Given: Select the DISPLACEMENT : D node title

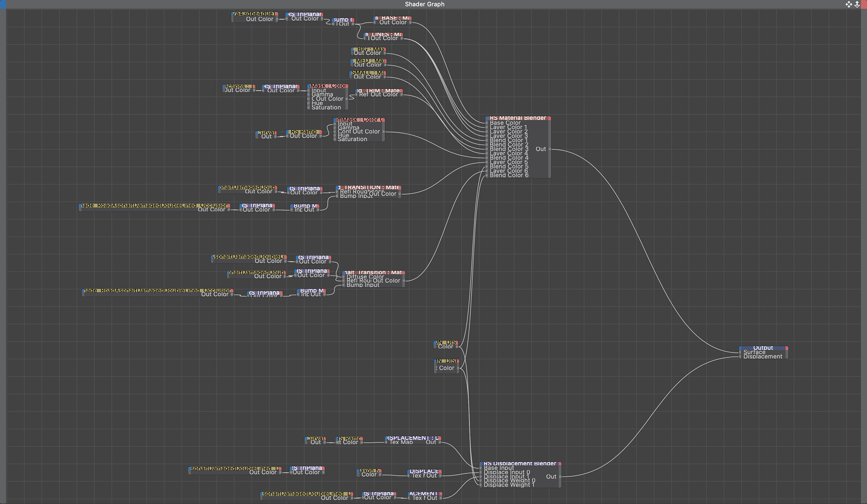Looking at the screenshot, I should click(x=414, y=438).
